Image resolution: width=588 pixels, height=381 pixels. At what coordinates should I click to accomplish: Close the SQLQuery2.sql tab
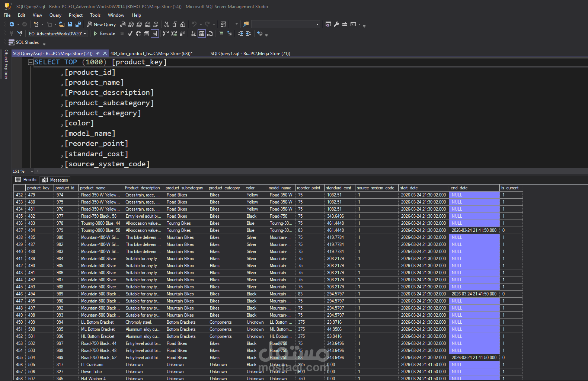(105, 54)
